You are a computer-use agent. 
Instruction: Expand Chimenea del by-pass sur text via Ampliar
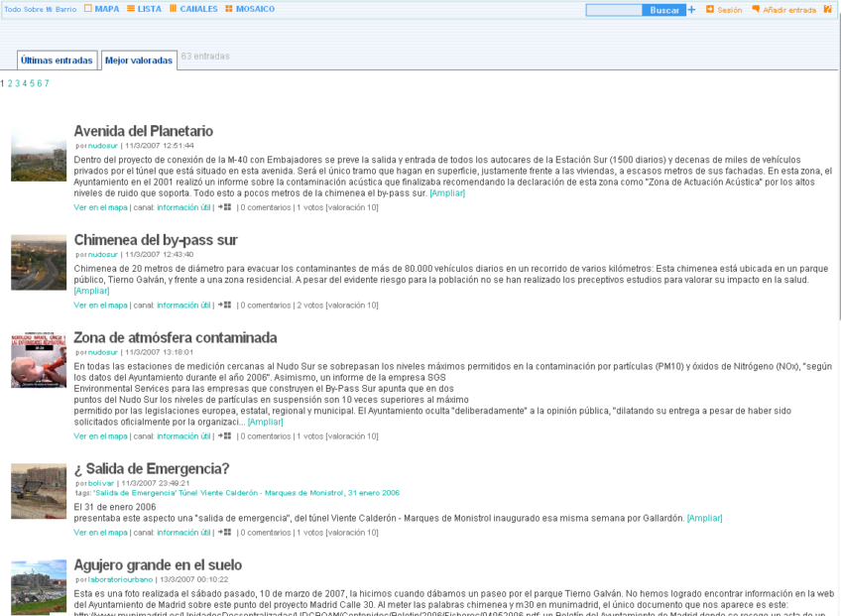[x=91, y=291]
